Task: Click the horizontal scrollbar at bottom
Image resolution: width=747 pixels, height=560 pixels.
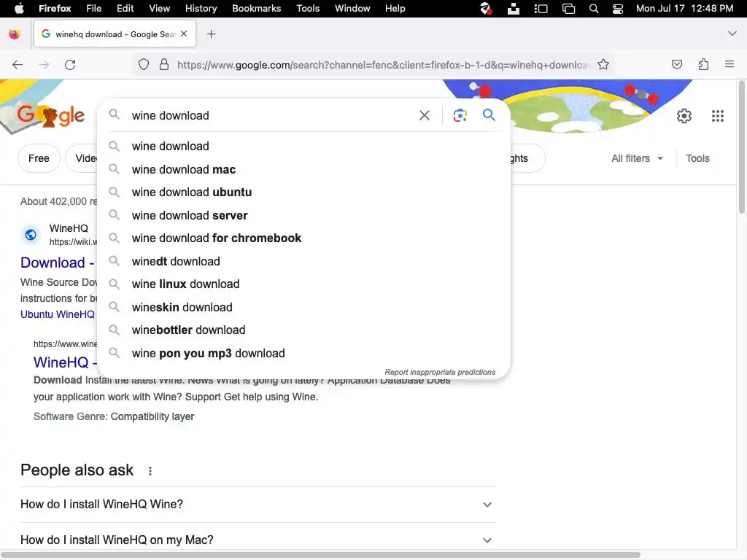Action: coord(320,555)
